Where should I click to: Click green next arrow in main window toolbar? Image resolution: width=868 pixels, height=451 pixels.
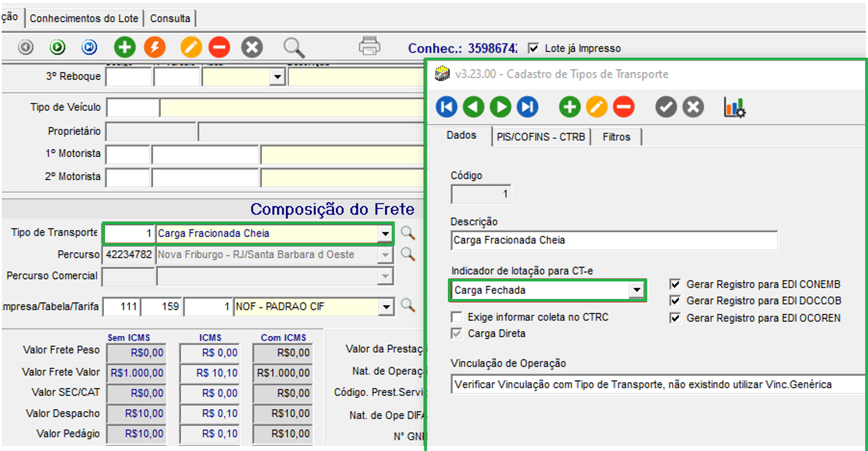pyautogui.click(x=58, y=47)
